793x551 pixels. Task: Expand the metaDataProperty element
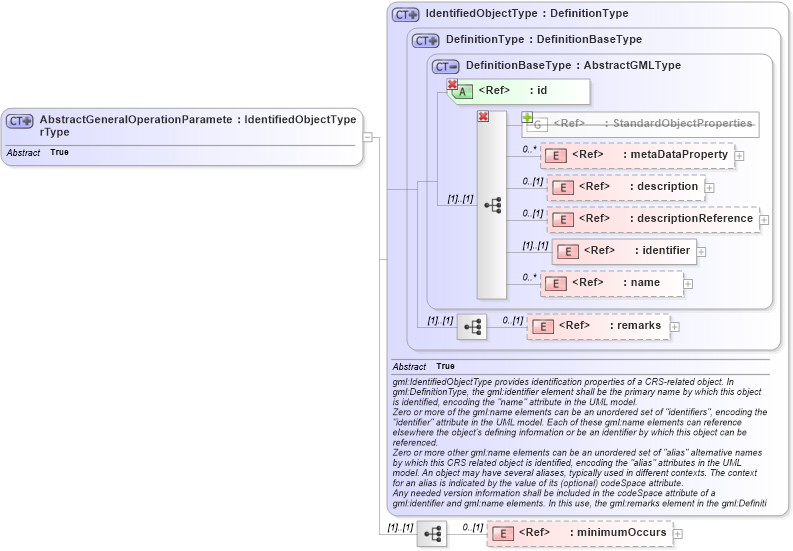[739, 156]
